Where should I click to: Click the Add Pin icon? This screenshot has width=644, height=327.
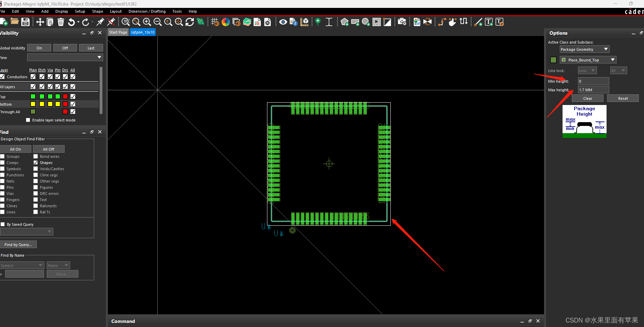click(318, 22)
